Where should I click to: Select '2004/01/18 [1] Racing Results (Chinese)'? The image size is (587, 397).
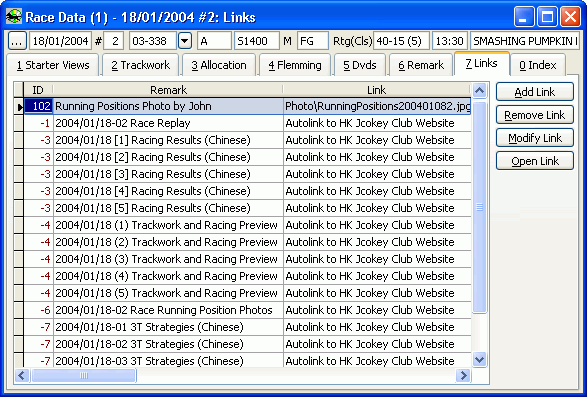(x=168, y=140)
